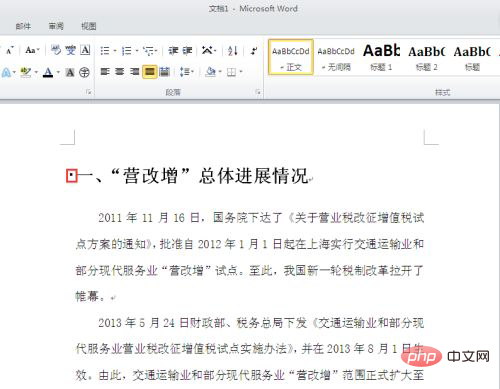Toggle the Character Border icon
The image size is (500, 389).
[x=85, y=50]
